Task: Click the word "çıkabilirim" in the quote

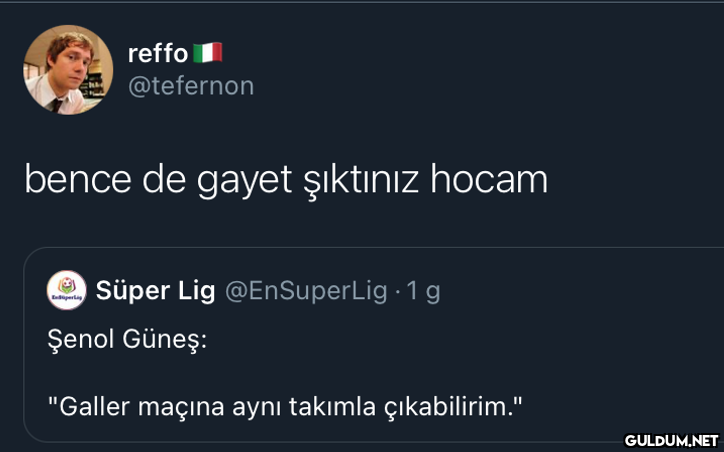Action: coord(446,408)
